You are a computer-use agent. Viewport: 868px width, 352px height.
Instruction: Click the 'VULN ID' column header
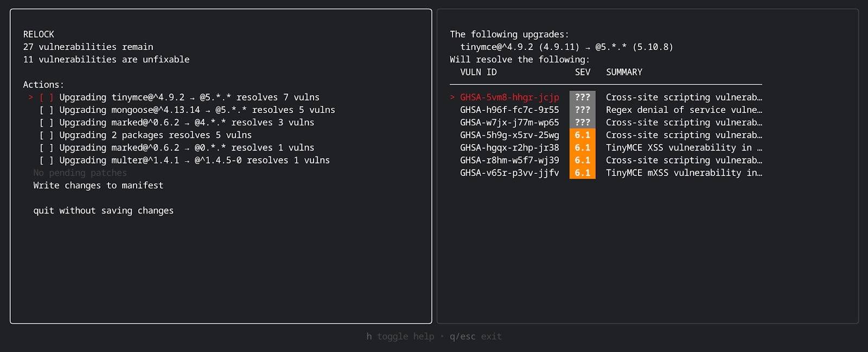pyautogui.click(x=478, y=72)
